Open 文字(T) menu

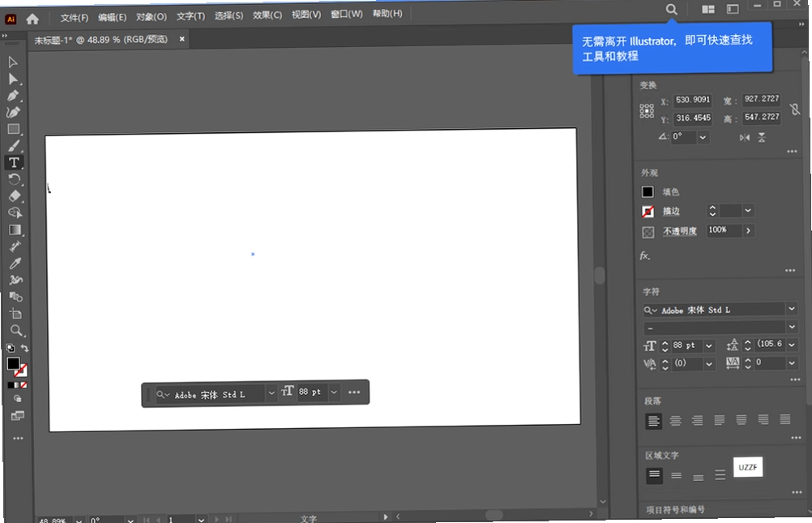point(190,16)
